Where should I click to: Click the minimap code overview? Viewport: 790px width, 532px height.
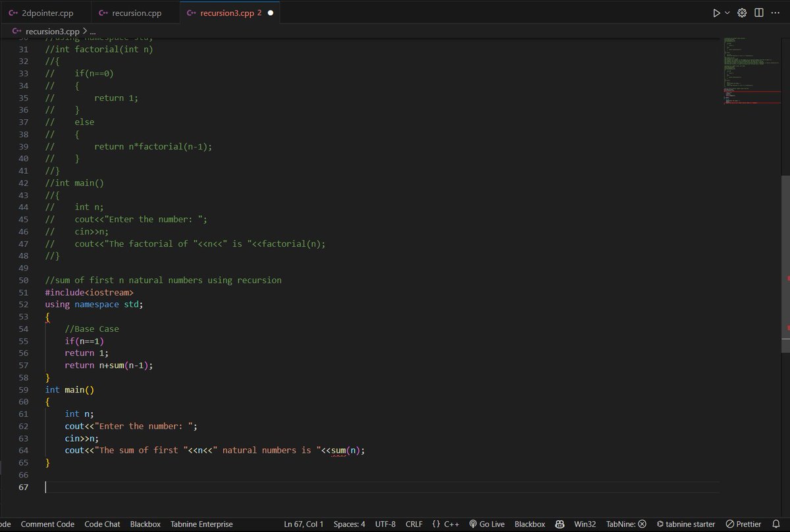pos(750,69)
